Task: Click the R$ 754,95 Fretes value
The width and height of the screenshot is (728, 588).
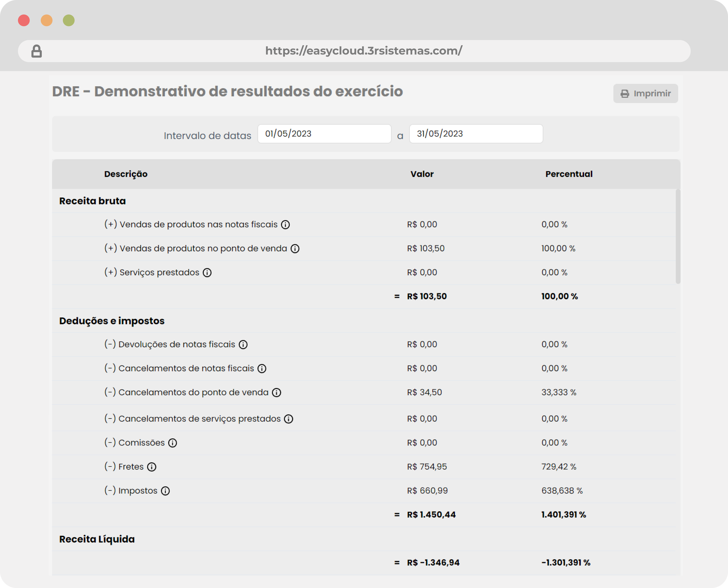Action: [x=427, y=467]
